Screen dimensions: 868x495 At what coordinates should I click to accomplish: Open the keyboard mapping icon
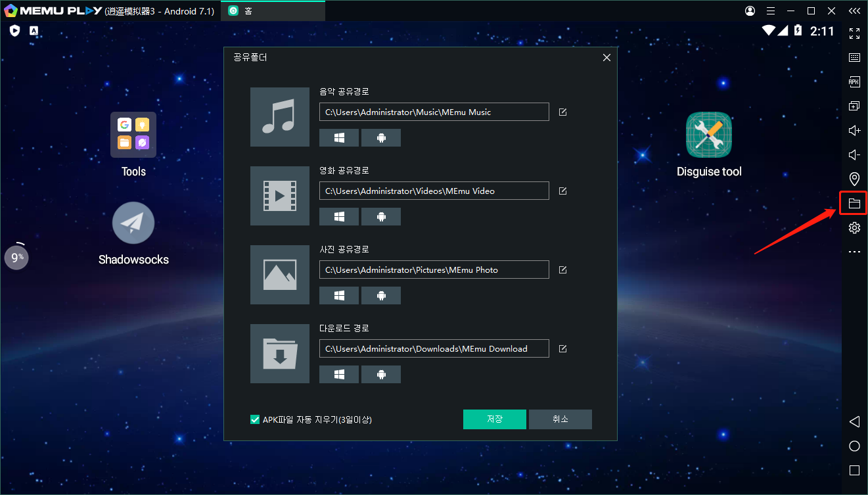pos(854,57)
